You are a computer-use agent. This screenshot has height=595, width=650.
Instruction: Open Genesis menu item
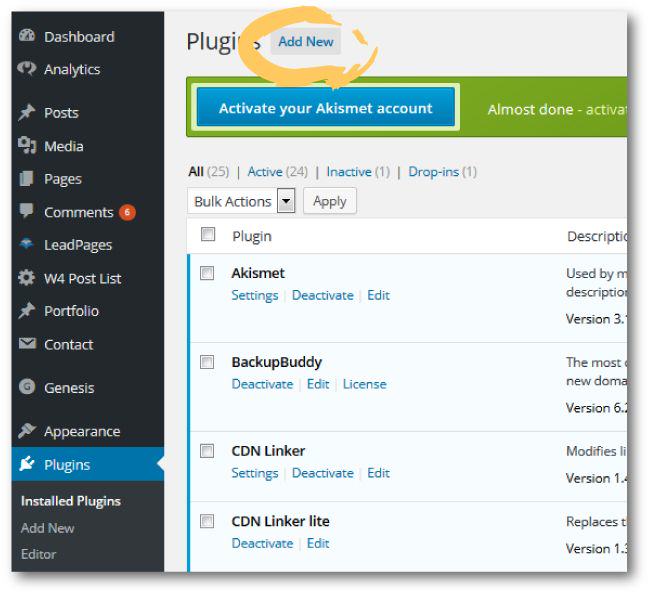point(69,388)
